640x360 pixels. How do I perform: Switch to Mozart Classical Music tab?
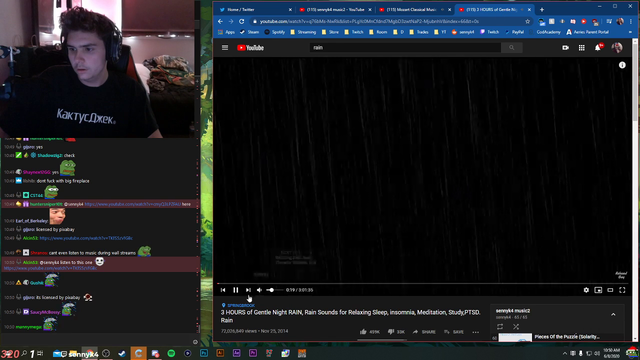point(414,9)
